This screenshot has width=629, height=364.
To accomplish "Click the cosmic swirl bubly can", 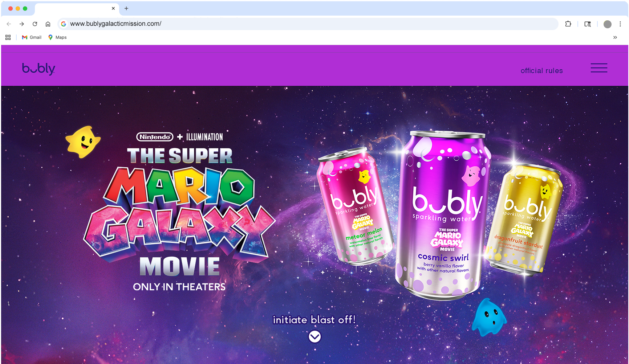I will 443,215.
